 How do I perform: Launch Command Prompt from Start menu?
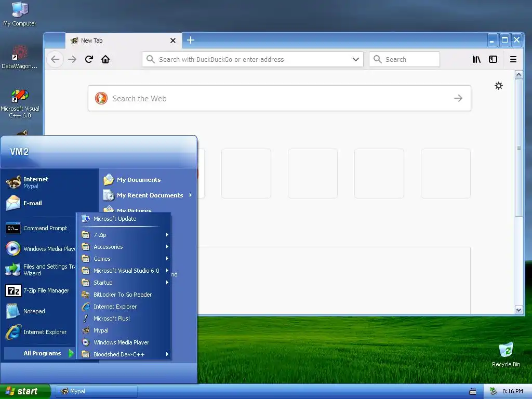pos(40,228)
